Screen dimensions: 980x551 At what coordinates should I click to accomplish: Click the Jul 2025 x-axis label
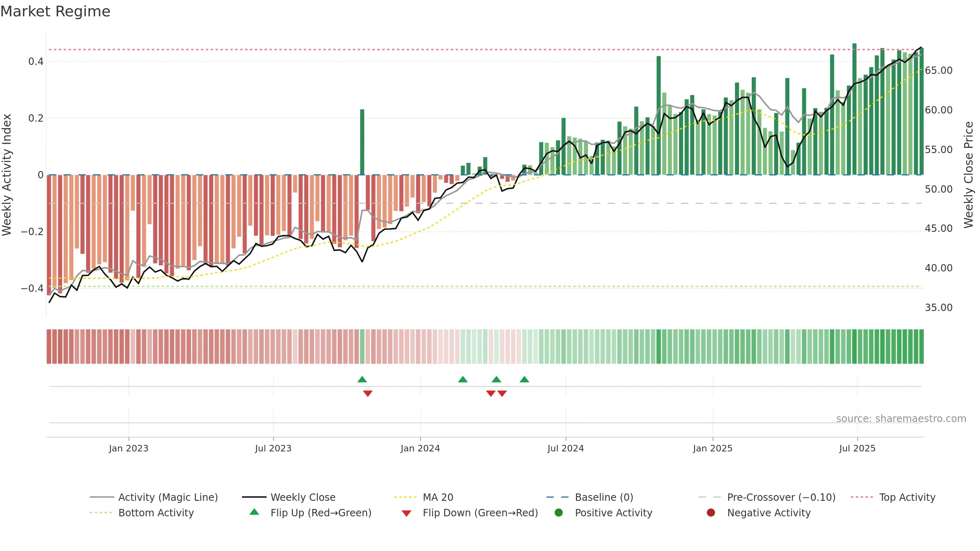click(x=857, y=448)
